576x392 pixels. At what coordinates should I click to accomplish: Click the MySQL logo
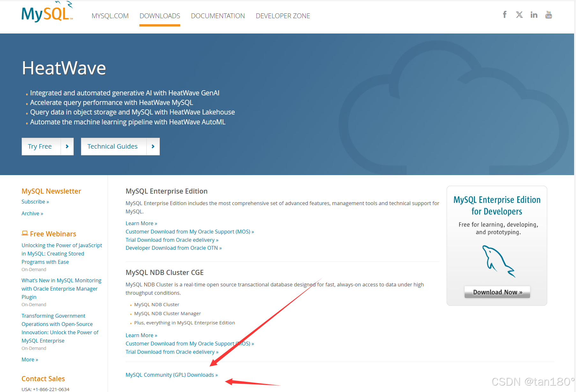click(47, 12)
